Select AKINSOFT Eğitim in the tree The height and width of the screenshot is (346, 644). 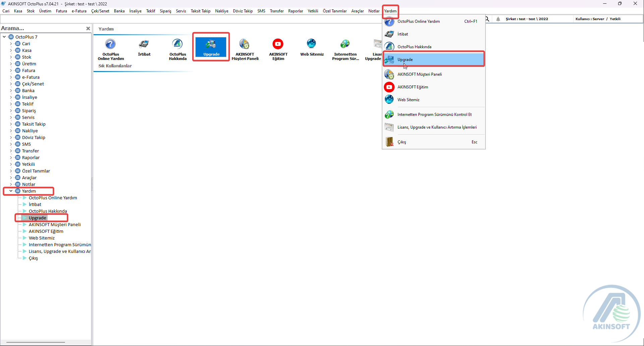(46, 231)
